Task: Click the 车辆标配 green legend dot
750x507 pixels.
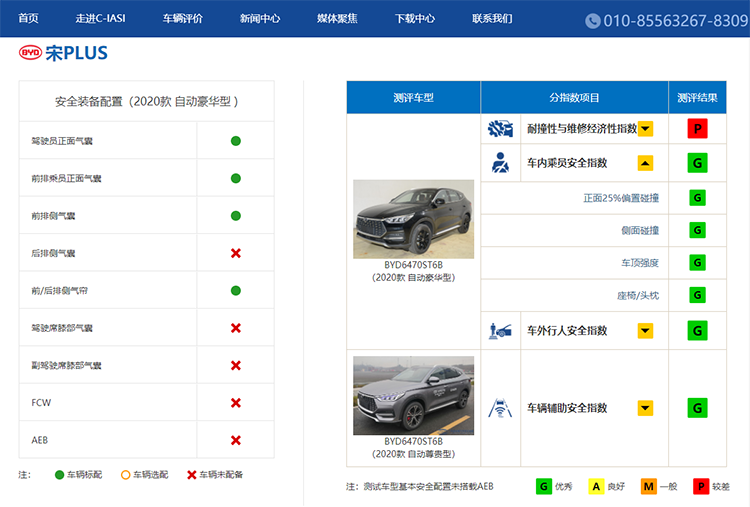Action: [59, 475]
